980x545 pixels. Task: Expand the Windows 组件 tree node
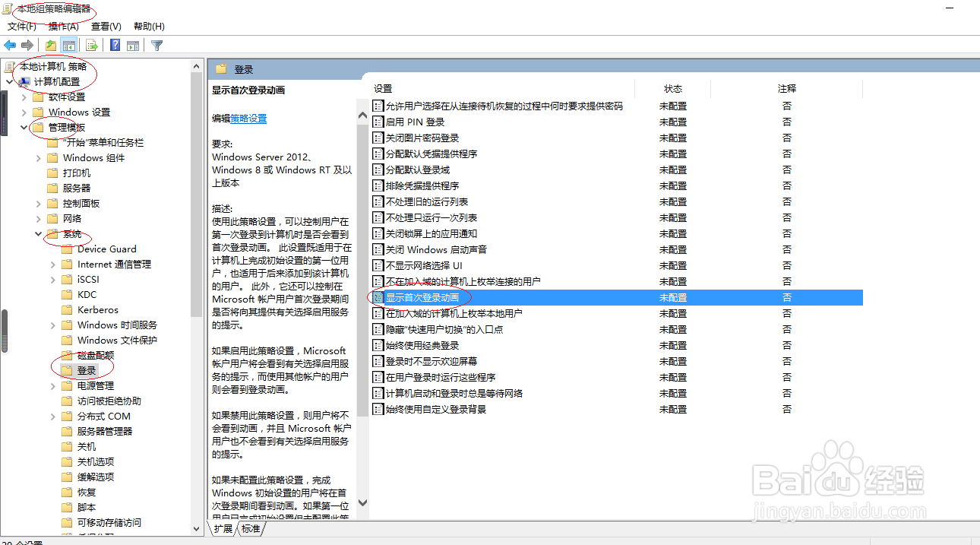tap(37, 157)
